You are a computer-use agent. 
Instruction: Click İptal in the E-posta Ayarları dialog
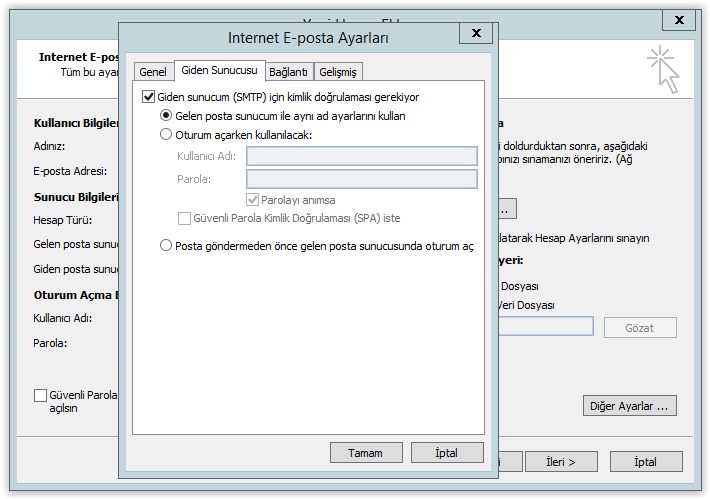pyautogui.click(x=446, y=452)
